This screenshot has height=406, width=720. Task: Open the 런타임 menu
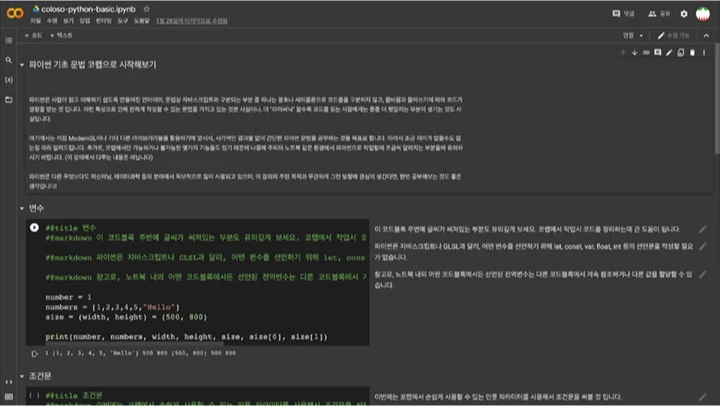[x=103, y=21]
